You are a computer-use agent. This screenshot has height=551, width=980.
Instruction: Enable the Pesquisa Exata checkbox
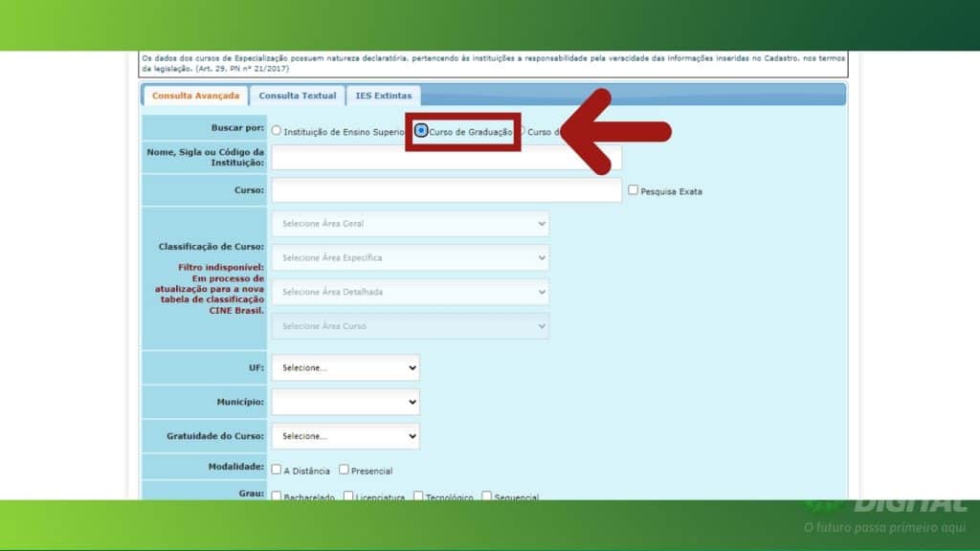(633, 190)
